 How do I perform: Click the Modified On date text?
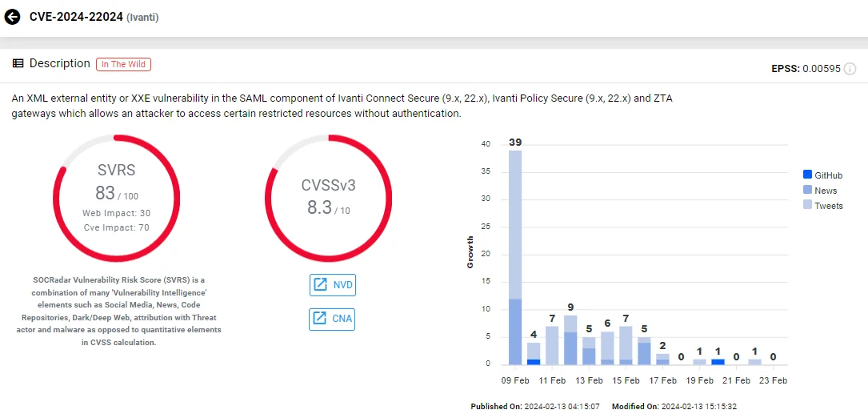click(675, 407)
